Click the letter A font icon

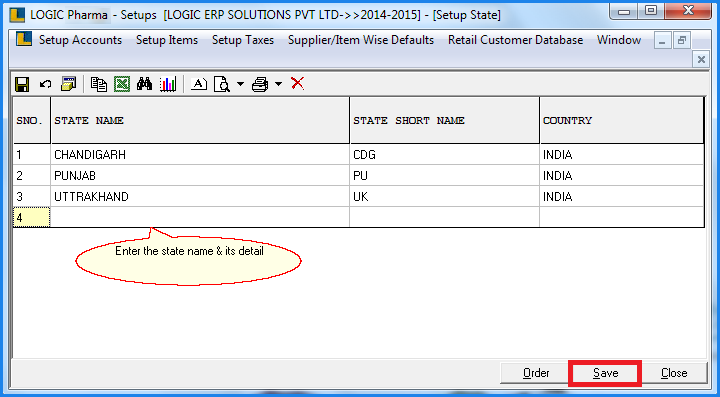[199, 84]
